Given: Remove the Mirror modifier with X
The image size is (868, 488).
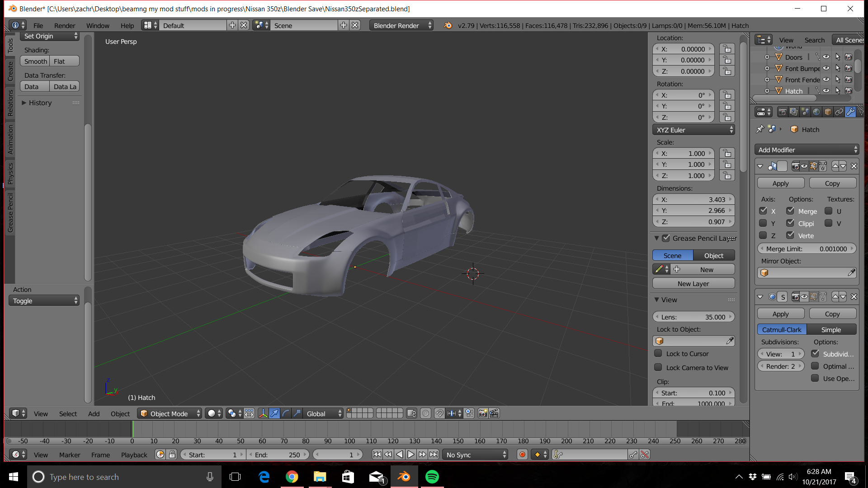Looking at the screenshot, I should pos(854,166).
